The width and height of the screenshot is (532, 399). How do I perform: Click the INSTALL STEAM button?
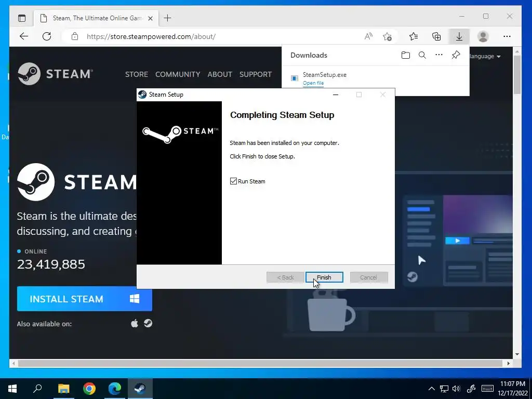tap(85, 299)
